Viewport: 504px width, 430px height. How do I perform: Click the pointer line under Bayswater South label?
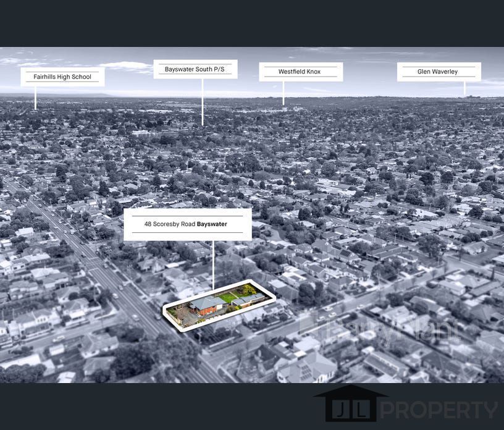click(x=202, y=102)
